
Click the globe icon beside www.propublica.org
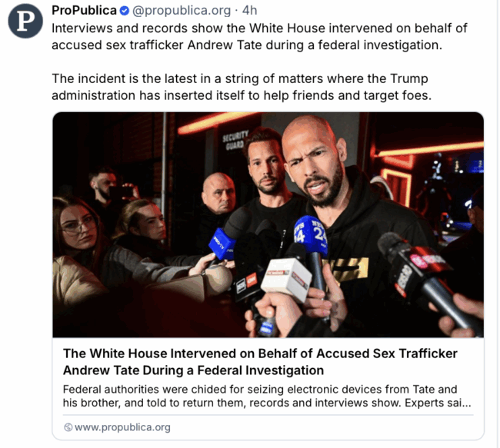[x=68, y=427]
